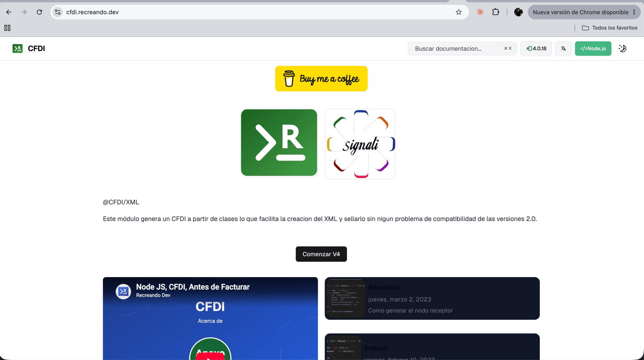Open the Node JS, CFDI, Antes de Facturar video title
Image resolution: width=644 pixels, height=360 pixels.
(x=193, y=287)
